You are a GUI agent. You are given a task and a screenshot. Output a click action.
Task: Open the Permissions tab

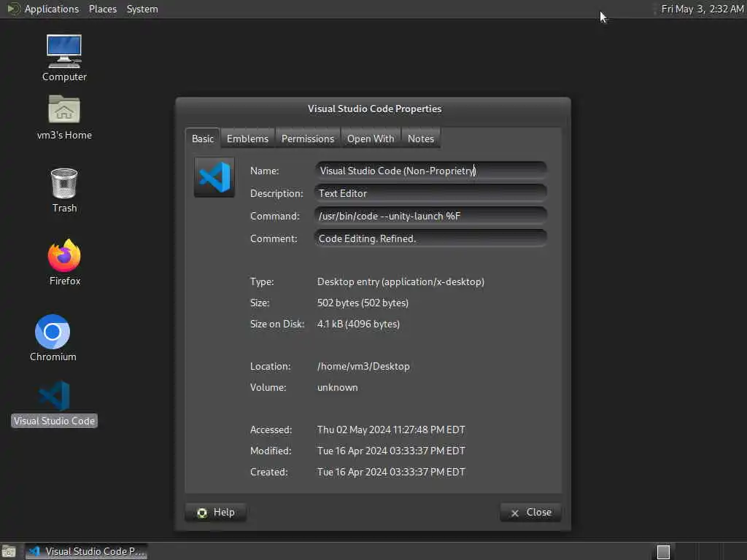(x=307, y=139)
